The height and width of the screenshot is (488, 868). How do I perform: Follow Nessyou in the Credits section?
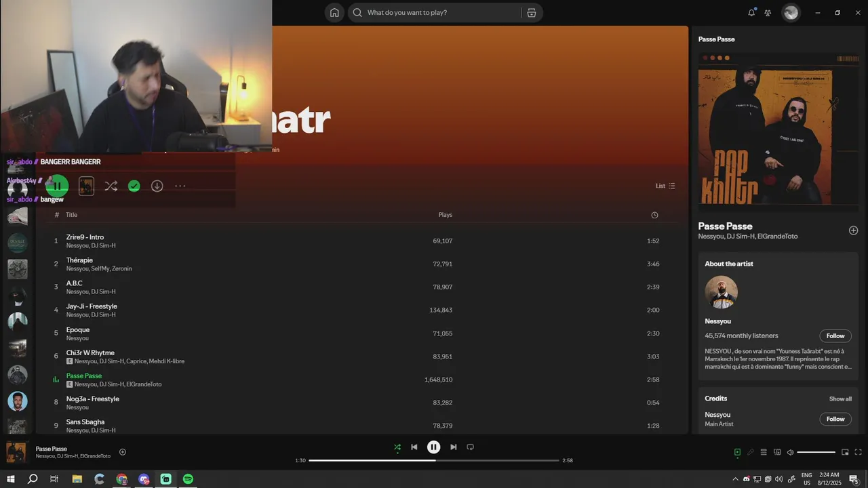click(x=835, y=419)
